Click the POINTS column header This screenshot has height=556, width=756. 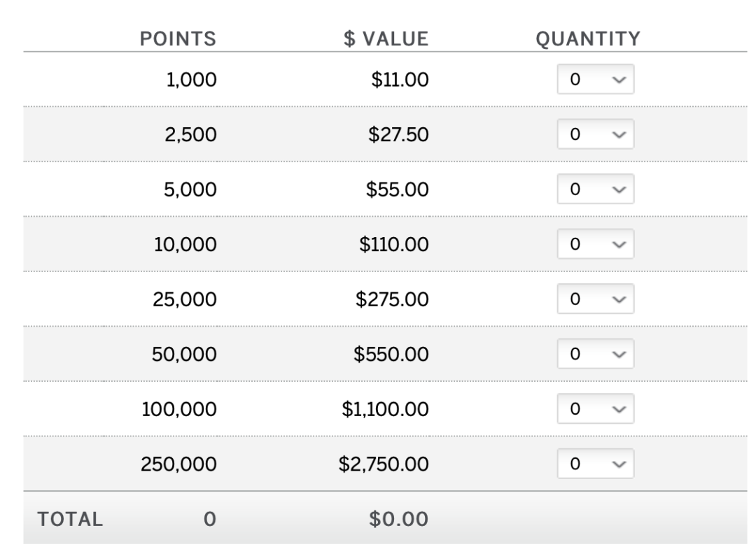(178, 39)
